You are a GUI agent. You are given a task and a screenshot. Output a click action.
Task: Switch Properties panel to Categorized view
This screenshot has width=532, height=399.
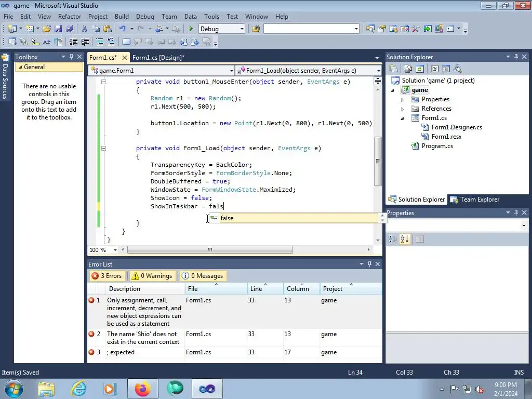tap(393, 239)
